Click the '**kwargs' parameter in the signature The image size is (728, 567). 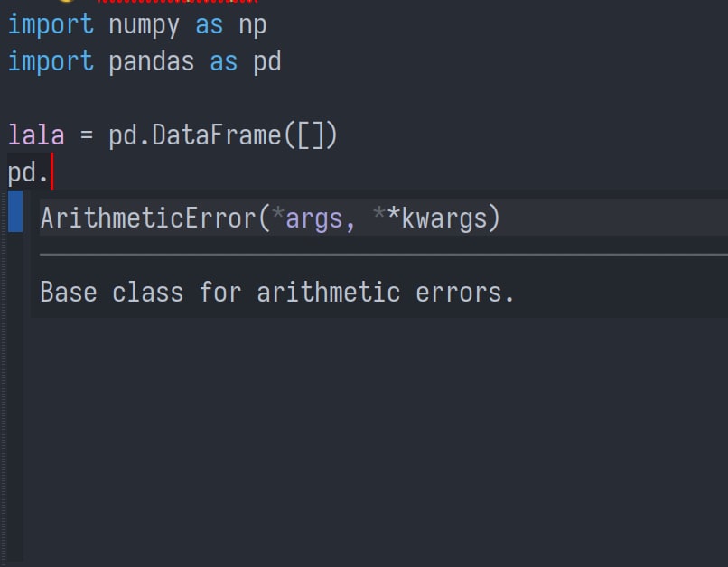(432, 218)
